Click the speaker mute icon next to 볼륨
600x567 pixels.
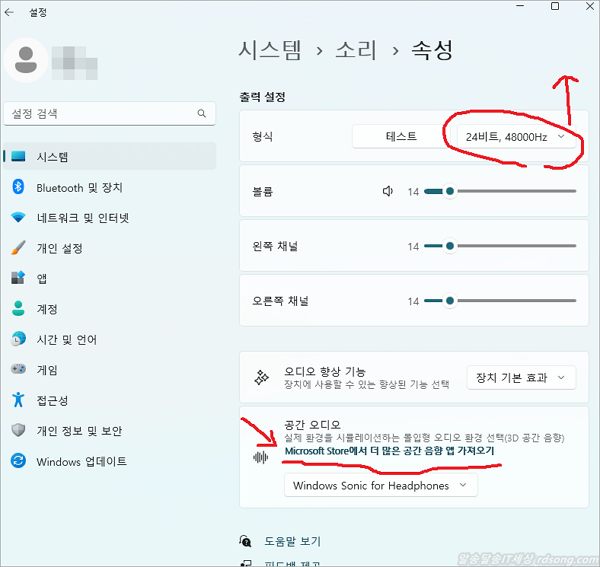389,191
